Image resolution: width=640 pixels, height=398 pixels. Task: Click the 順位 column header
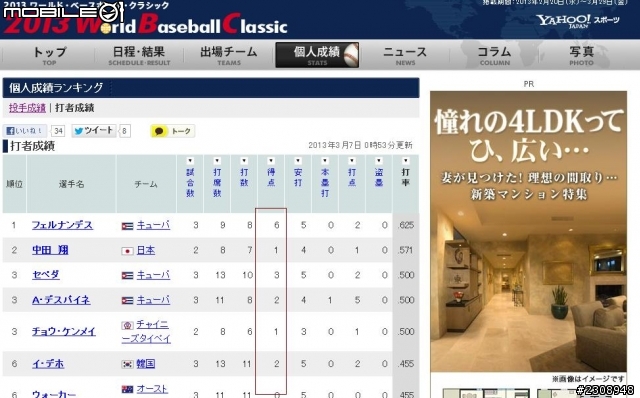[x=14, y=184]
